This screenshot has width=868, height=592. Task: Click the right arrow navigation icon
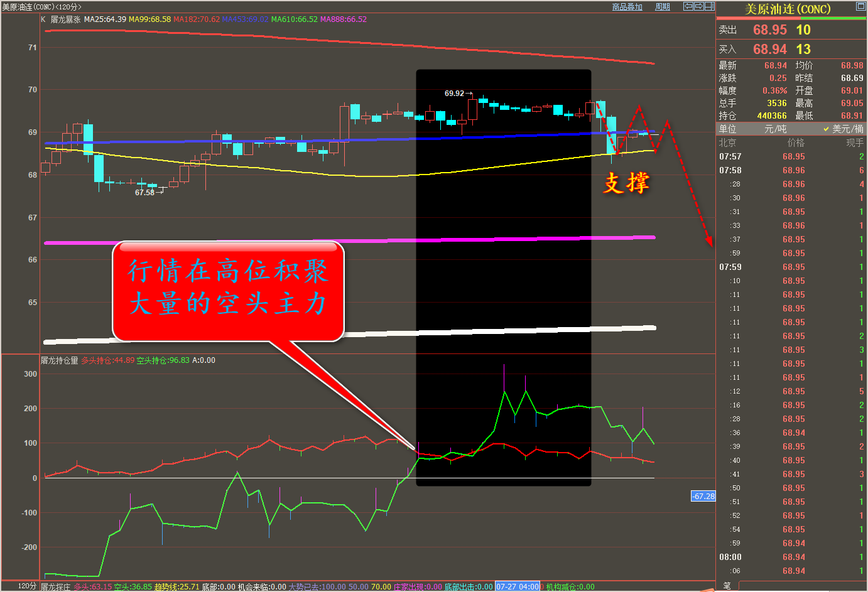(698, 6)
